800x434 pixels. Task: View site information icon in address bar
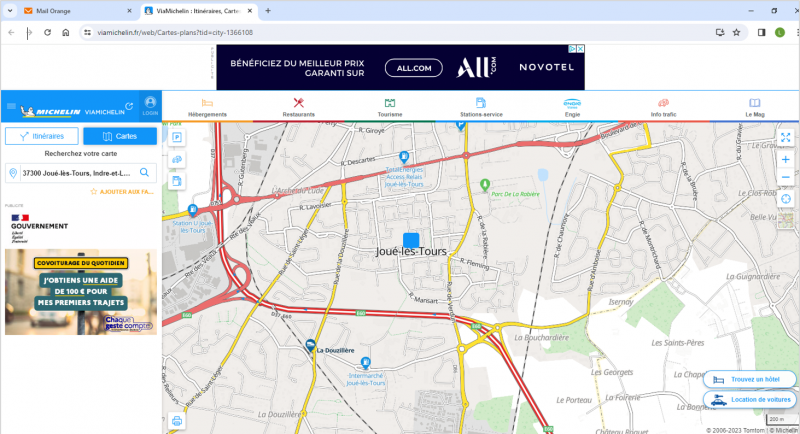coord(88,32)
